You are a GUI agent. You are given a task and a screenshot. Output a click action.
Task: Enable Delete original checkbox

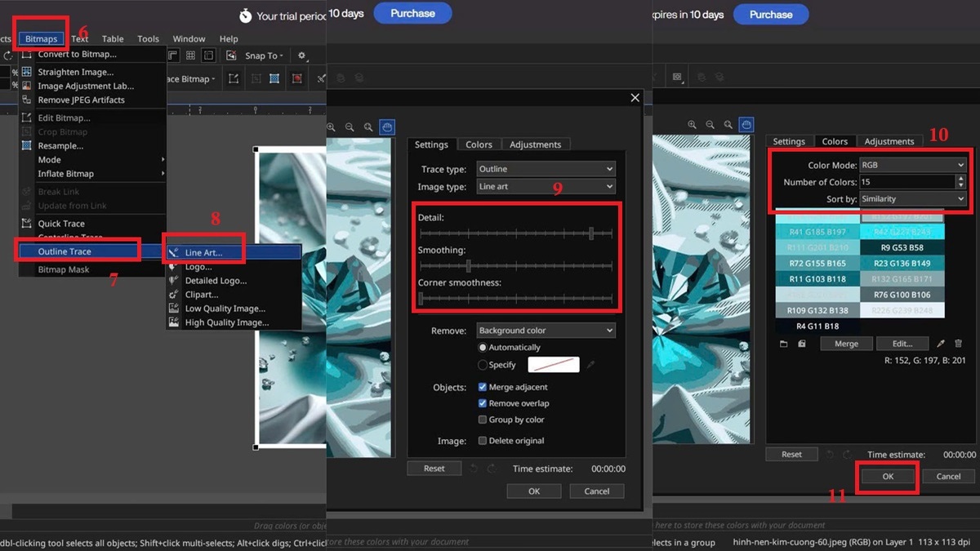pos(483,441)
